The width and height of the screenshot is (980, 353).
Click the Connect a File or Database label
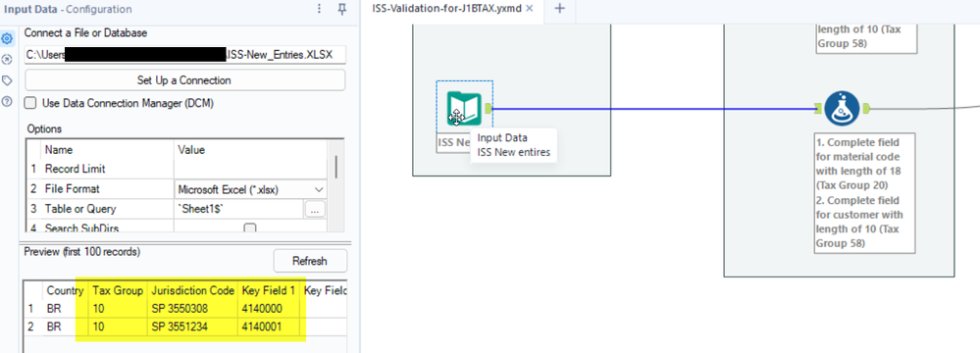pyautogui.click(x=85, y=33)
